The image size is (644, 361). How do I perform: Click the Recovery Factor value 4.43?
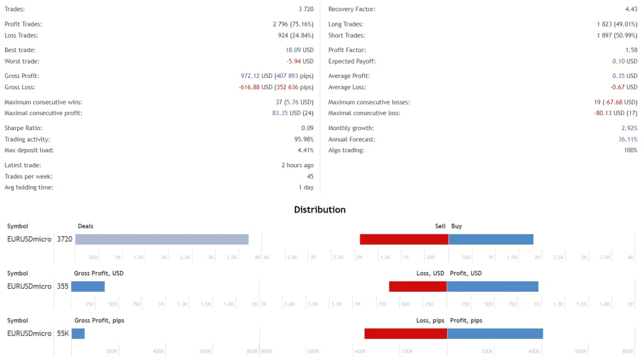click(631, 9)
